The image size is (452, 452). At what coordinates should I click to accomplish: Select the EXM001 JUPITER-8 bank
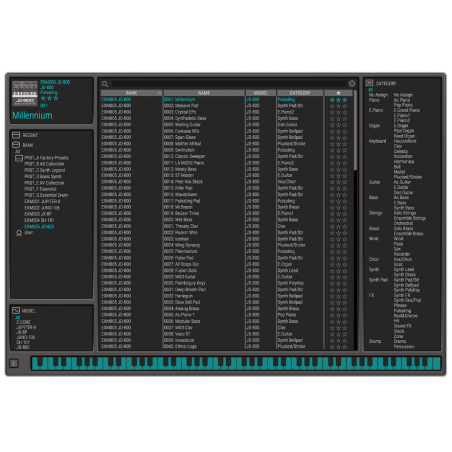(x=42, y=202)
